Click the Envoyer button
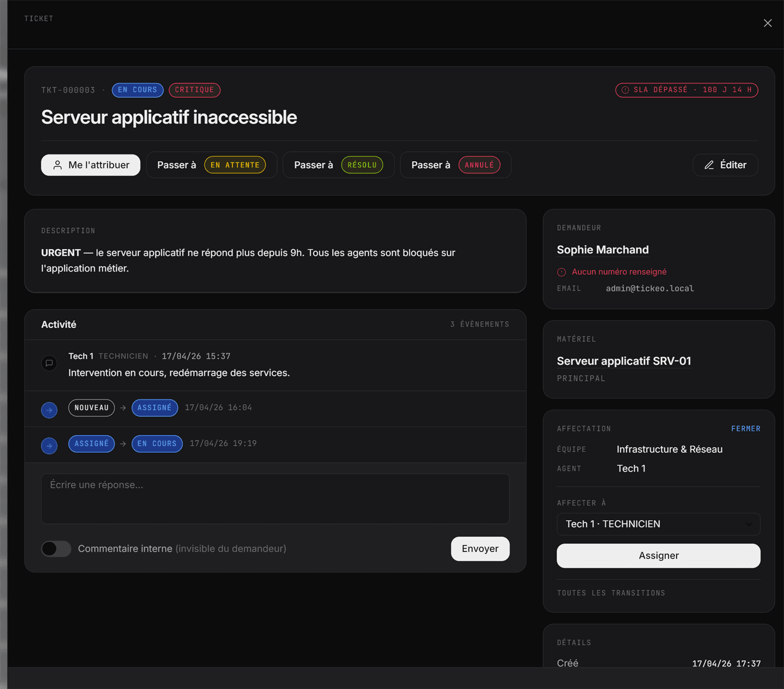This screenshot has width=784, height=689. click(480, 549)
